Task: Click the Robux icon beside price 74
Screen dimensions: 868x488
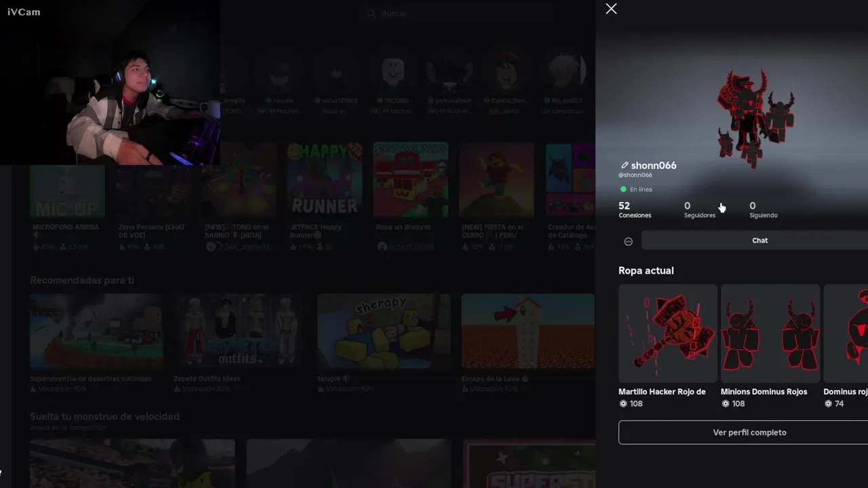Action: click(x=828, y=404)
